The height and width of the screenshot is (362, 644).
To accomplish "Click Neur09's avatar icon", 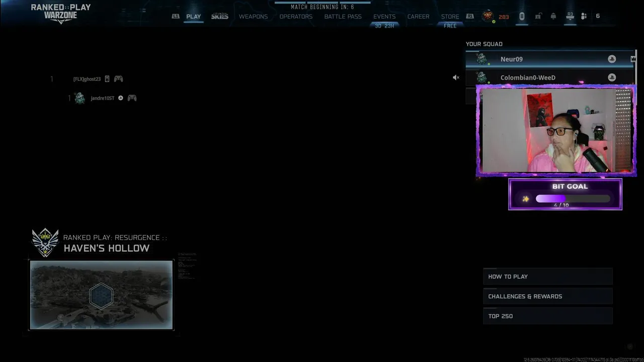I will pyautogui.click(x=482, y=59).
